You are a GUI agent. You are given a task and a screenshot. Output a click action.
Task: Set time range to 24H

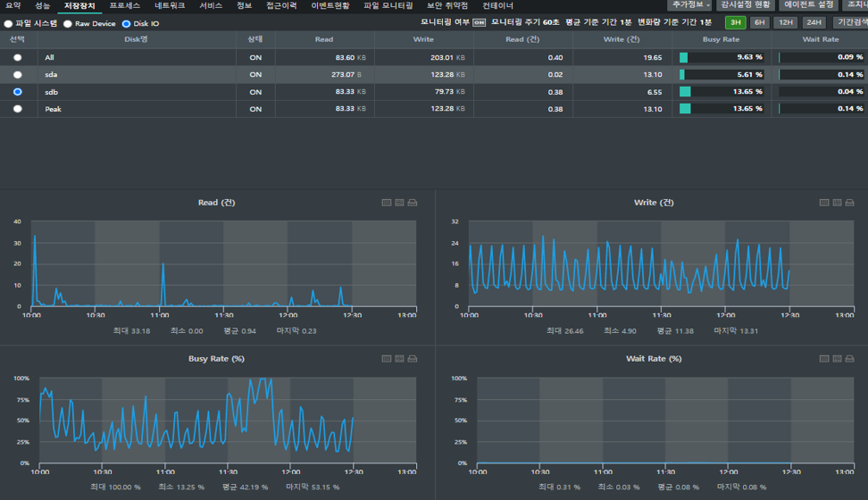(814, 22)
